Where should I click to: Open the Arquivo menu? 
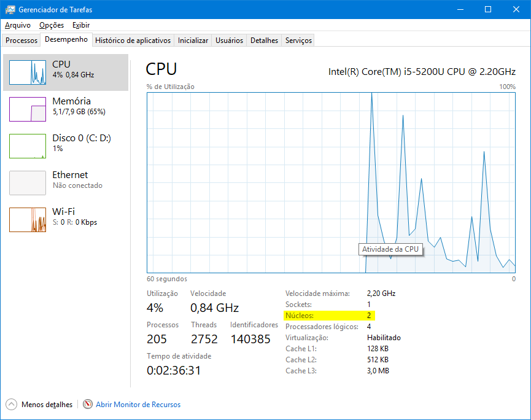click(18, 25)
